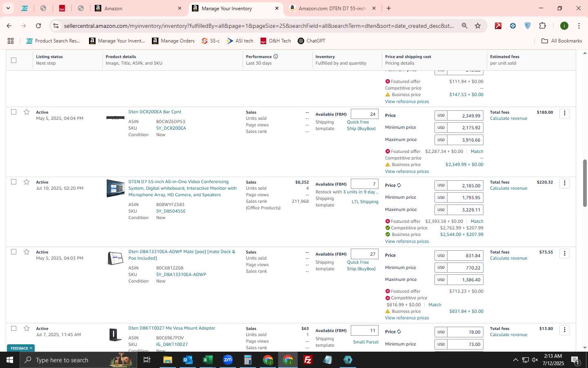
Task: Edit DBA13310EA-ADWP minimum price 770.22
Action: 465,268
